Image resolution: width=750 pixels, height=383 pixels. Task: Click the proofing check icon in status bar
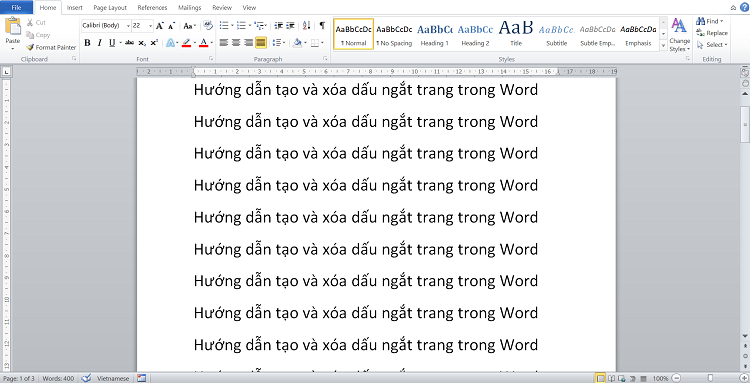[87, 378]
